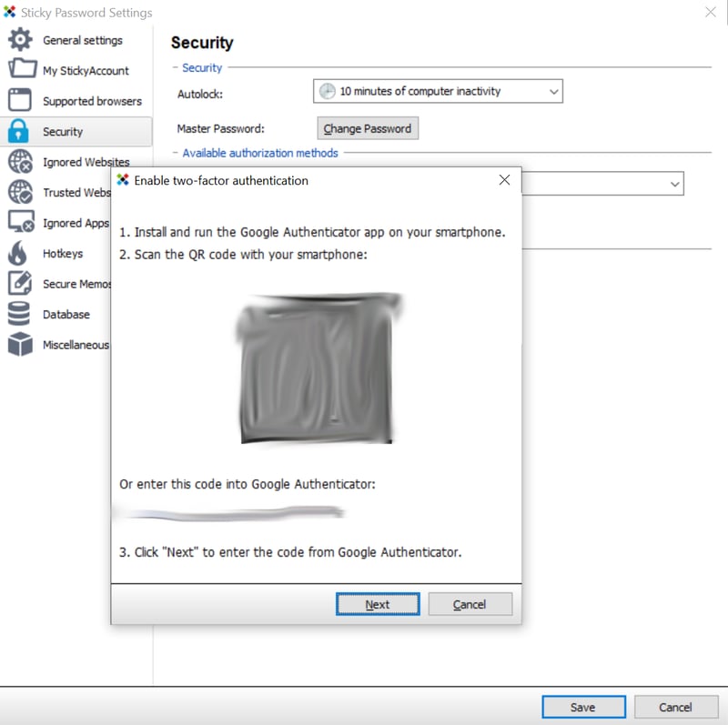Click the 'Scan the QR code' step text

243,255
